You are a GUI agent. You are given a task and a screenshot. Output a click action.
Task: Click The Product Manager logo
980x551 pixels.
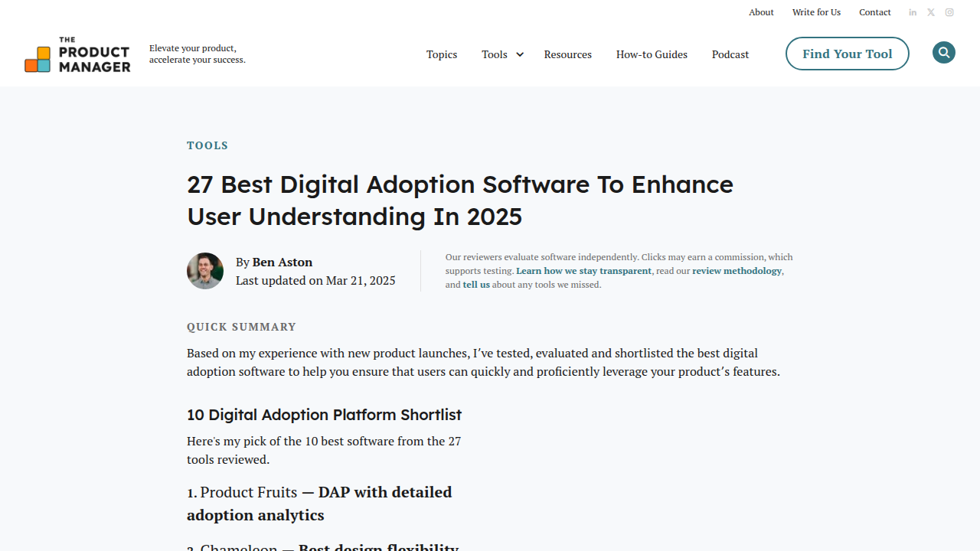[77, 54]
